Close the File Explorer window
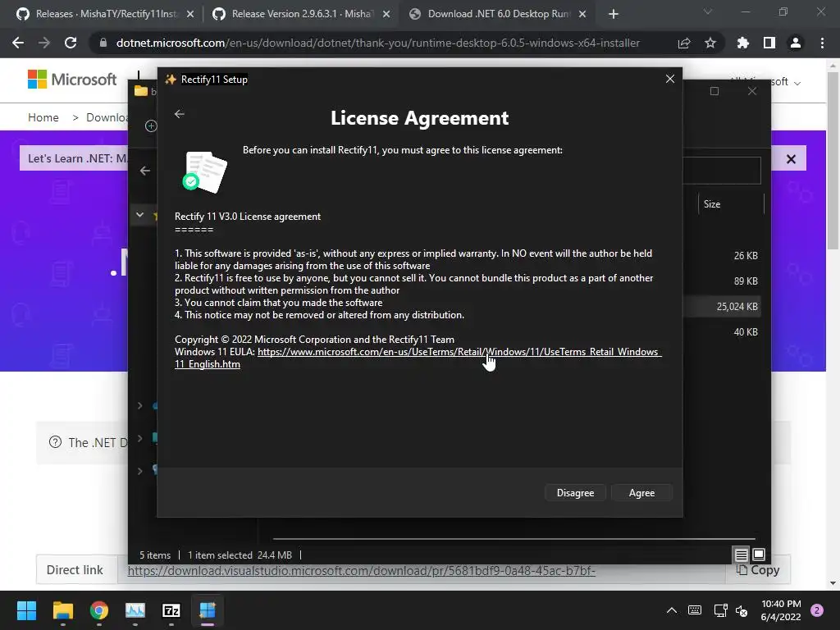The width and height of the screenshot is (840, 630). click(x=752, y=91)
